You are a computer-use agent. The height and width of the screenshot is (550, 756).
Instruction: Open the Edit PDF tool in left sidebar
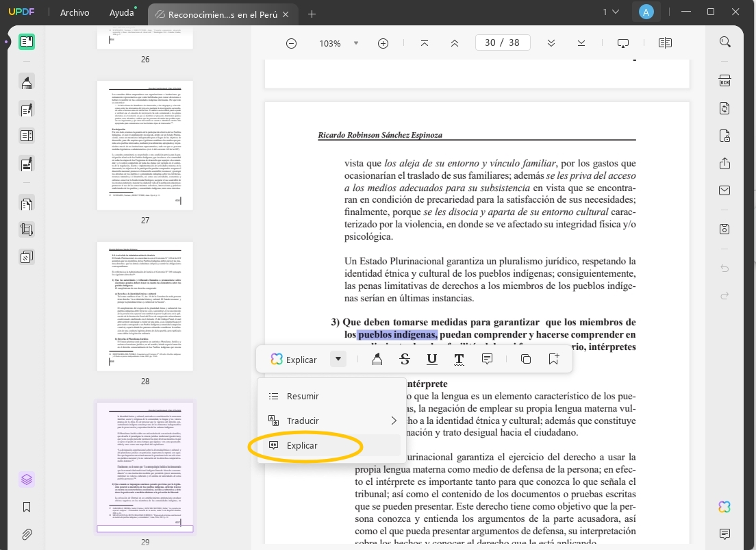click(27, 110)
